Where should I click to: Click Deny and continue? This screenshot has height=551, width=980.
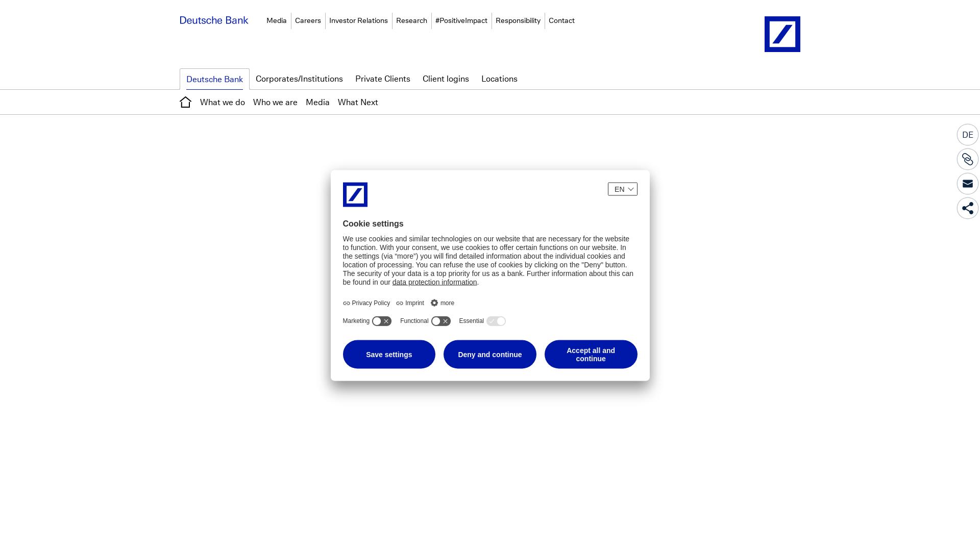(x=489, y=355)
